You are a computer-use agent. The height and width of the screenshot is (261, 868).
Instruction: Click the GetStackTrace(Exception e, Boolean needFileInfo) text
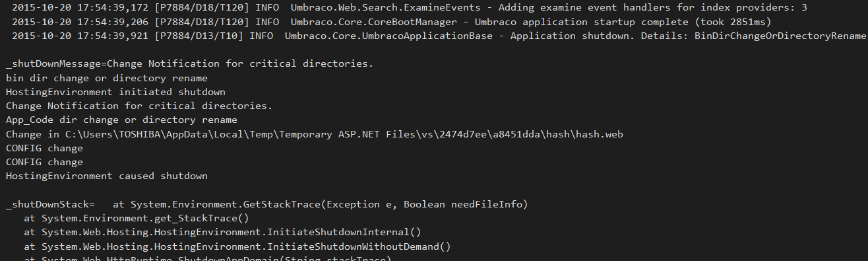(x=386, y=204)
